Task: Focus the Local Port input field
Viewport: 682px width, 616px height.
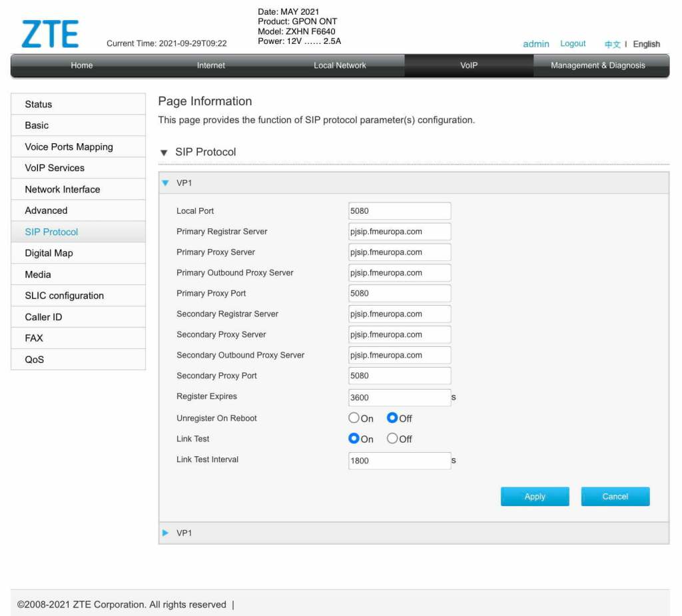Action: click(x=400, y=211)
